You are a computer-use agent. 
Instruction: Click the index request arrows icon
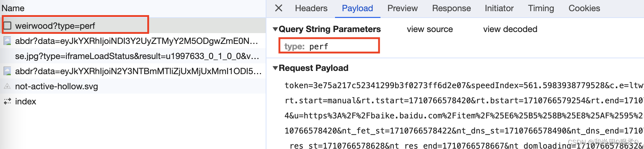click(x=7, y=101)
